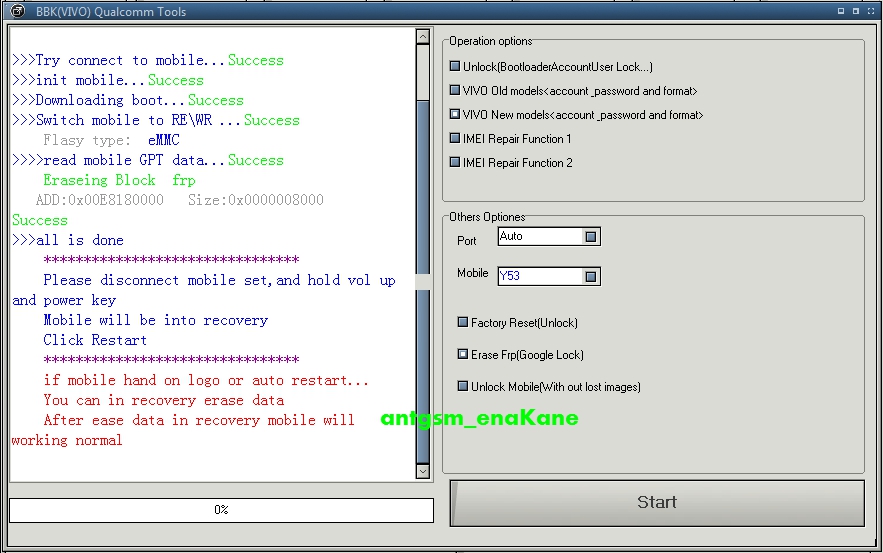Image resolution: width=883 pixels, height=553 pixels.
Task: Click ">>>Switch mobile to RE\WR" log line
Action: (x=156, y=121)
